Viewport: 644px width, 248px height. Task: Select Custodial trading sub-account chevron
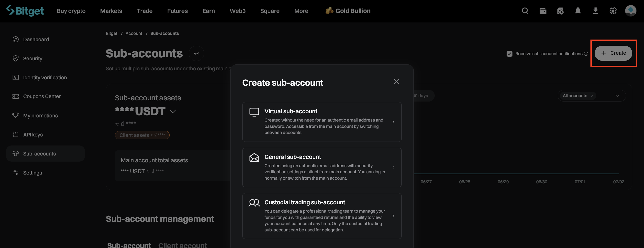(x=393, y=216)
